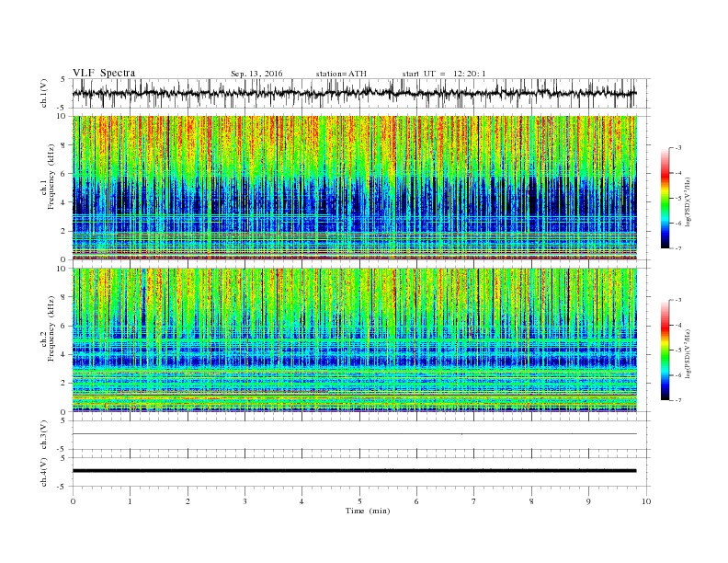Image resolution: width=728 pixels, height=563 pixels.
Task: Click the "ch.1(V)" axis label
Action: click(x=43, y=93)
